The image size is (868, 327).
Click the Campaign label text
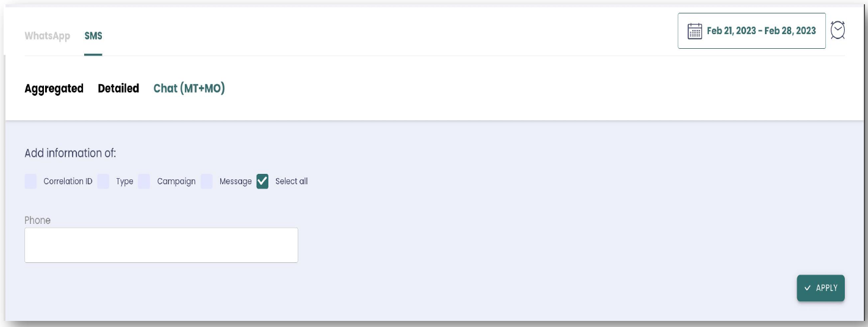tap(176, 181)
